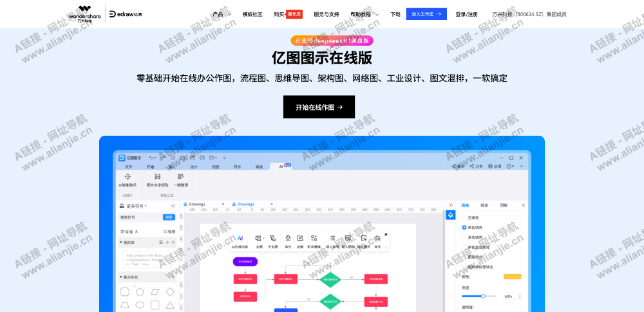Click the paint bucket fill panel icon
Screen dimensions: 644x312
coord(451,215)
